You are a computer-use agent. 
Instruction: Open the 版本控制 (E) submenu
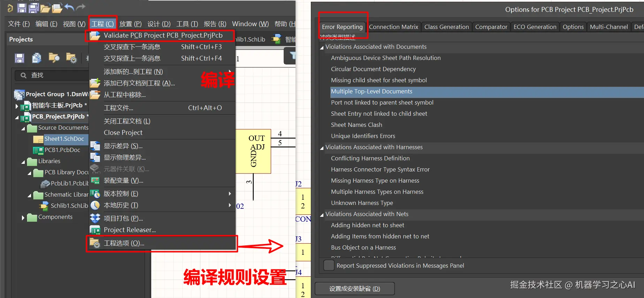(x=162, y=193)
